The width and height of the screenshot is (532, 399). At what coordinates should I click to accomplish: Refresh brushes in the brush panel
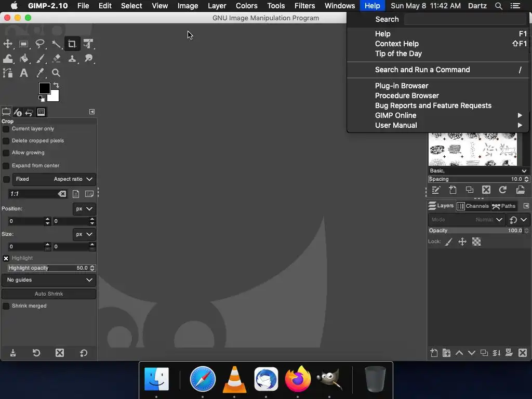(x=503, y=190)
